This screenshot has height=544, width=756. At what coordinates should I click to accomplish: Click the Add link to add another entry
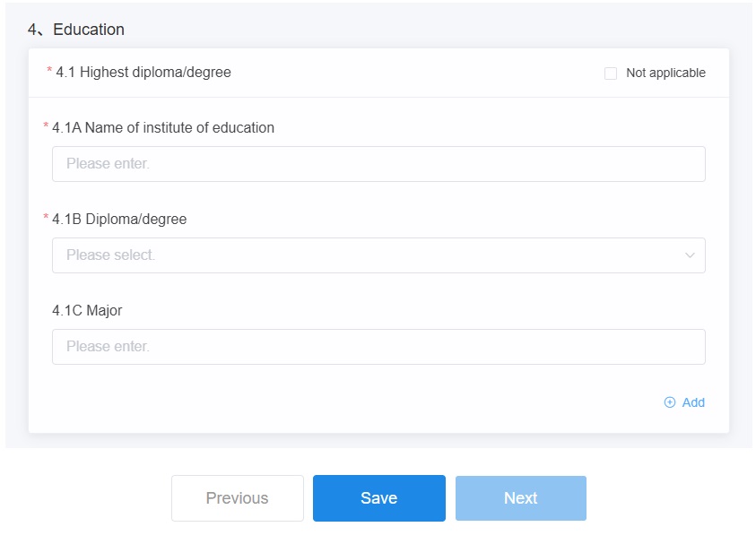(x=693, y=402)
